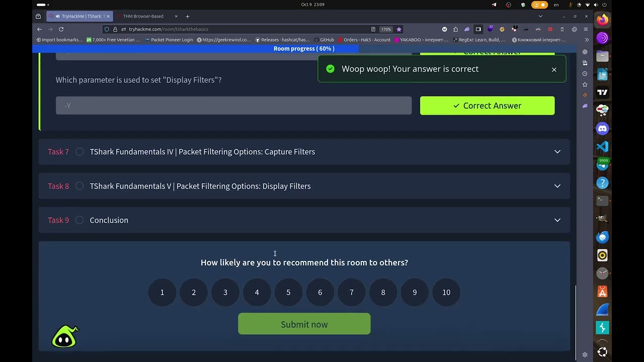644x362 pixels.
Task: Click the 'en' keyboard layout indicator
Action: point(556,5)
